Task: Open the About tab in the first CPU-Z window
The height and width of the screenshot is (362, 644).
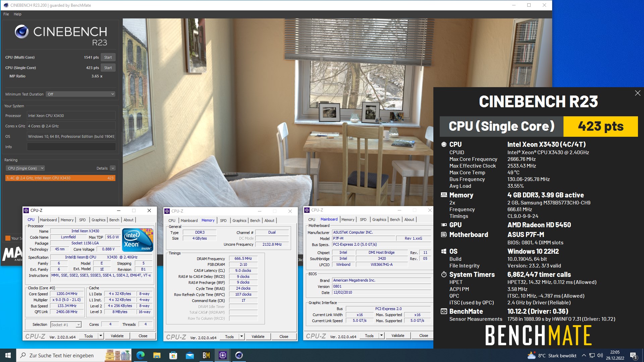Action: click(128, 220)
